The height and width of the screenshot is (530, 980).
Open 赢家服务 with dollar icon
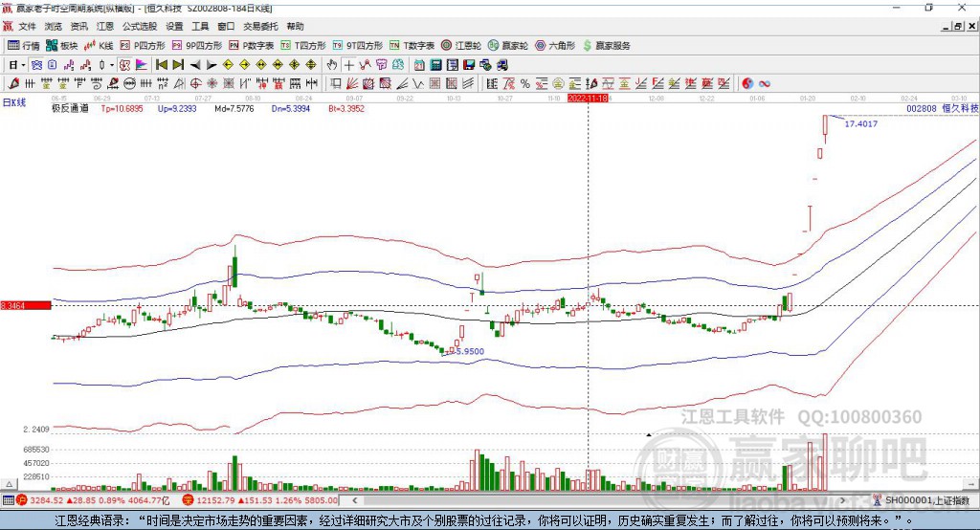point(606,46)
